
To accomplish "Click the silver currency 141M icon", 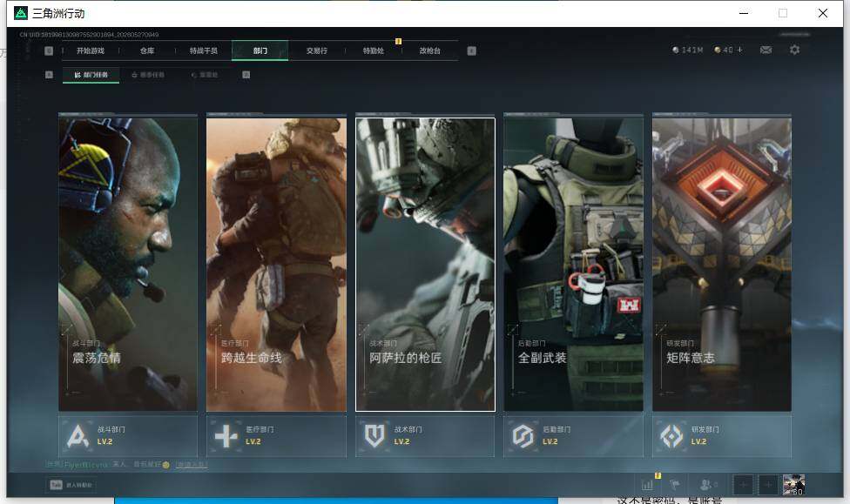I will pos(676,50).
